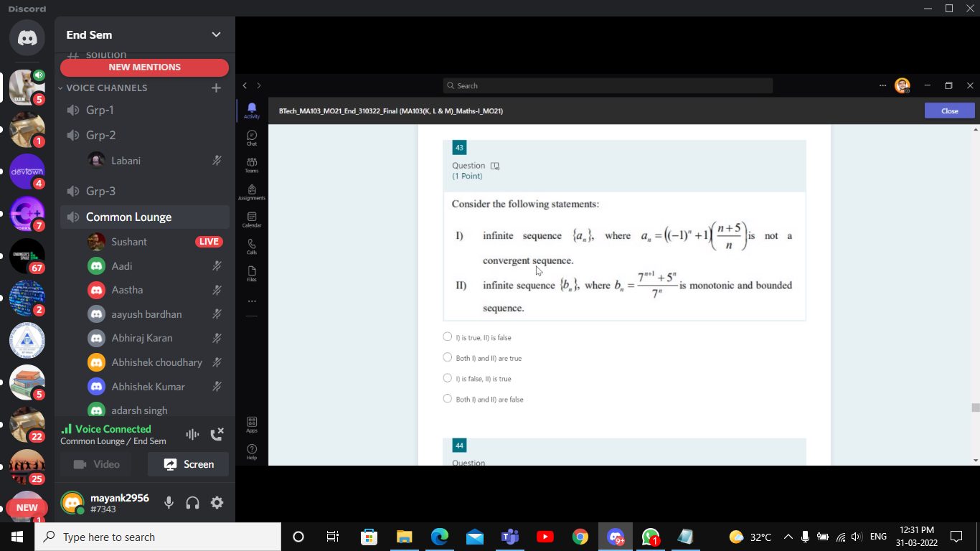Mute the microphone in Discord
This screenshot has width=980, height=551.
click(x=169, y=502)
